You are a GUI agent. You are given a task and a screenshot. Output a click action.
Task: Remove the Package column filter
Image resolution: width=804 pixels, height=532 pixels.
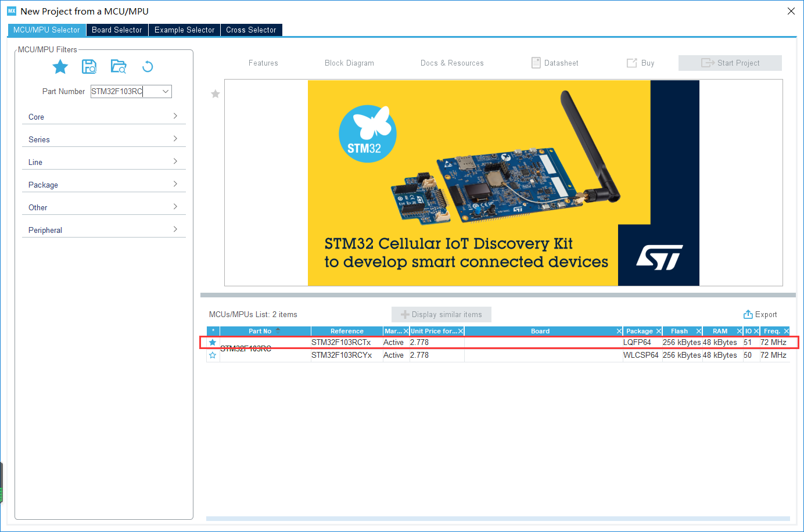coord(659,330)
